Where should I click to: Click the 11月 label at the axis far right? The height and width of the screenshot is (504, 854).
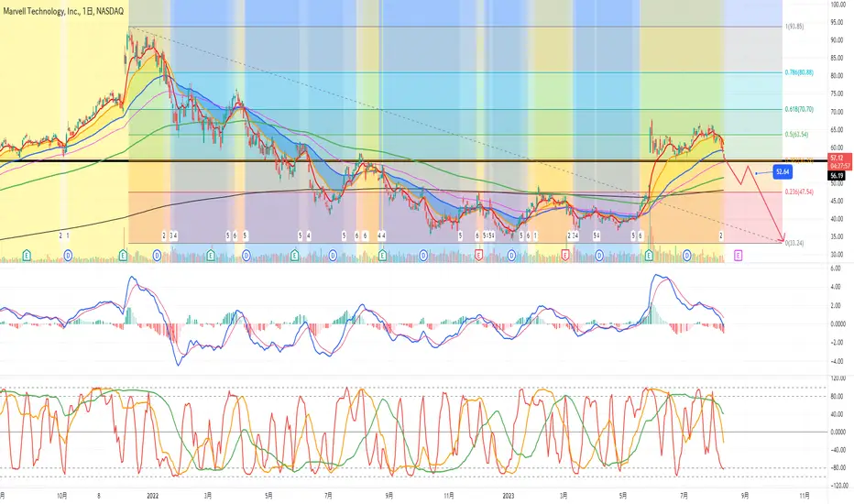pos(804,496)
